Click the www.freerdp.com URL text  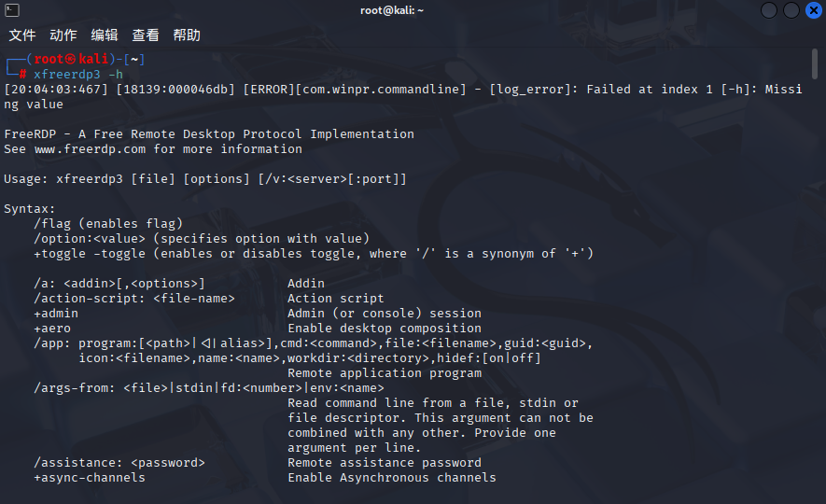click(91, 149)
